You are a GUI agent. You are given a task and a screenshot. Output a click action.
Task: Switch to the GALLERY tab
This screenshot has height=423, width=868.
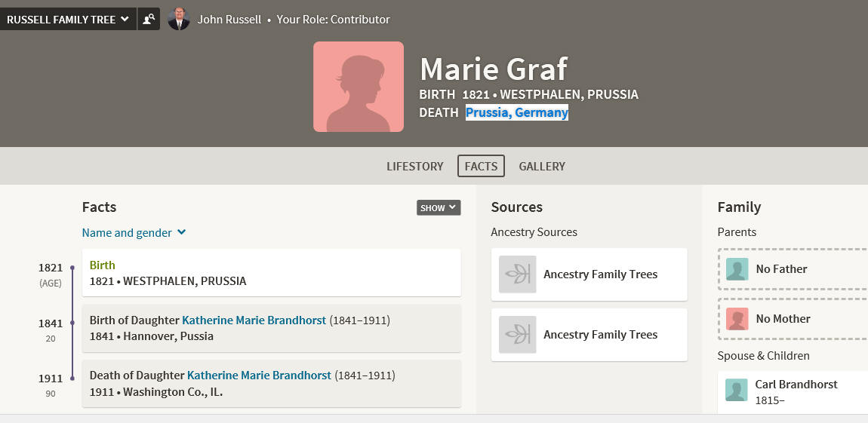pos(542,166)
